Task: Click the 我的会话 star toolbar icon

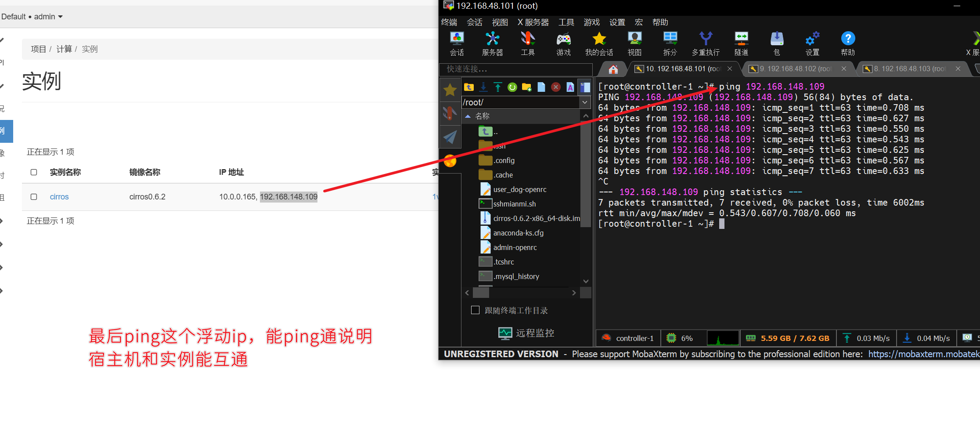Action: click(599, 43)
